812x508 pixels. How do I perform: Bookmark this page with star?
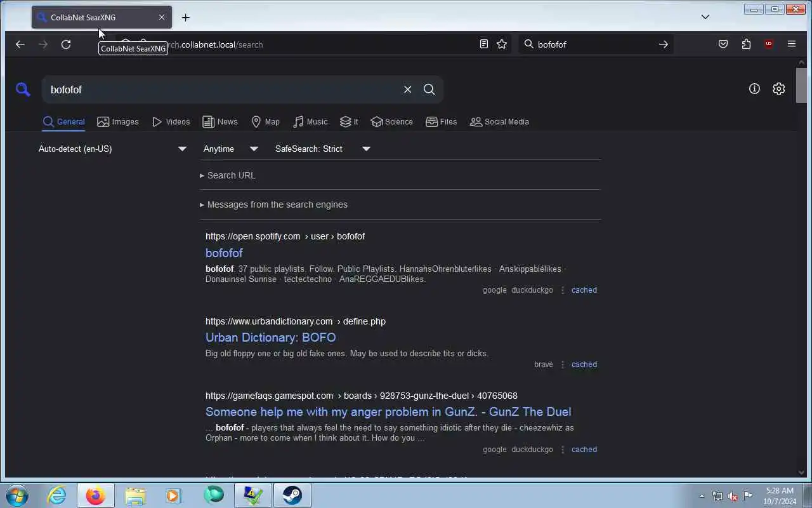pyautogui.click(x=502, y=44)
